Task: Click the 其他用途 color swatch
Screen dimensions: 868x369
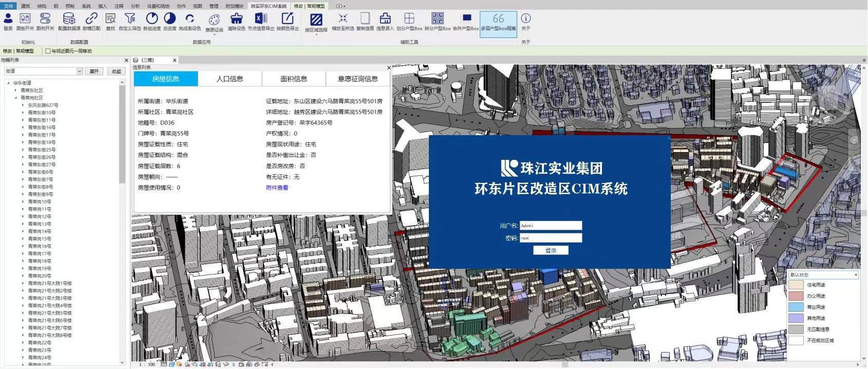Action: (x=796, y=318)
